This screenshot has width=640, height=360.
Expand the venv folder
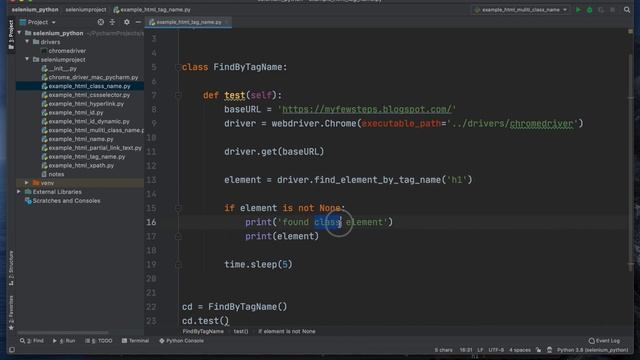(x=27, y=183)
